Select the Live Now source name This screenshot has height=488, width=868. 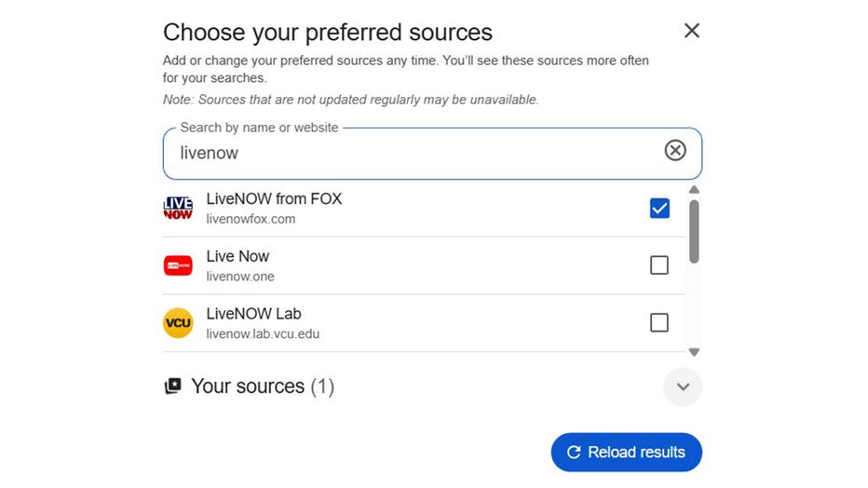tap(237, 256)
